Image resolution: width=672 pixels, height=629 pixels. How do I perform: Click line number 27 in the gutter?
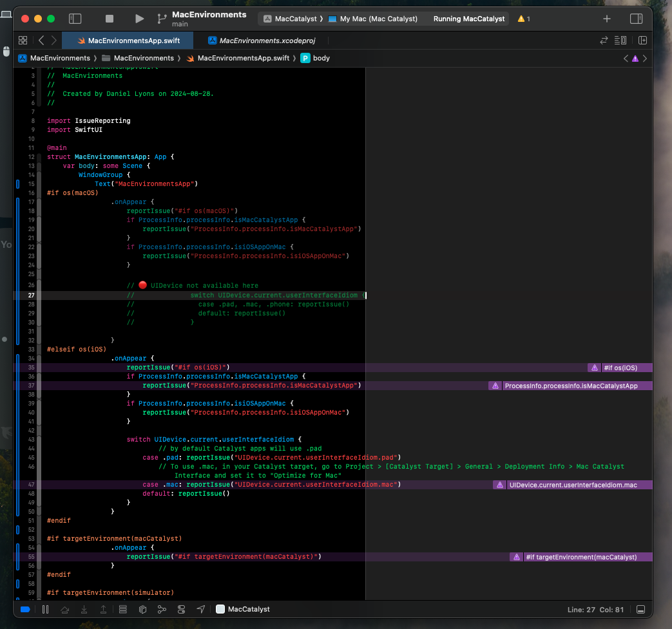(x=32, y=296)
